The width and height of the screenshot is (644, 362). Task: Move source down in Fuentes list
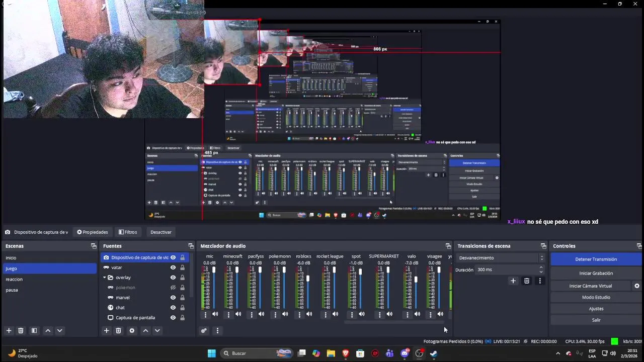pos(157,330)
